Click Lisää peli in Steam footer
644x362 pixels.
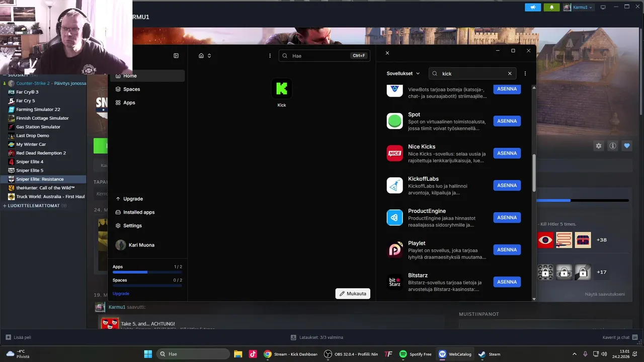click(19, 337)
